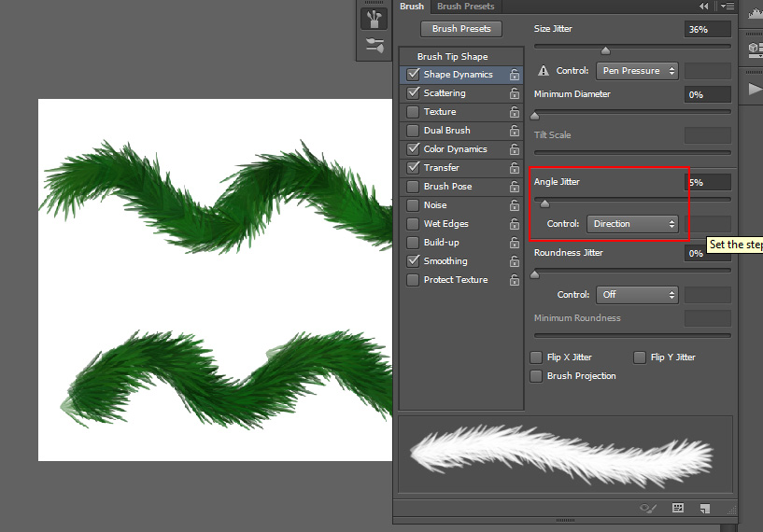
Task: Turn on the Wet Edges option
Action: [413, 224]
